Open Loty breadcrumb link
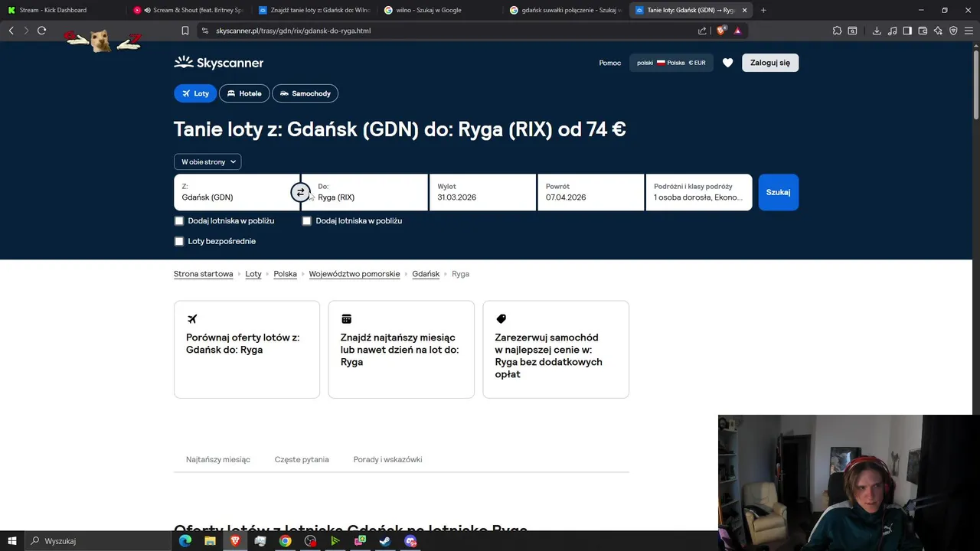 pos(253,274)
